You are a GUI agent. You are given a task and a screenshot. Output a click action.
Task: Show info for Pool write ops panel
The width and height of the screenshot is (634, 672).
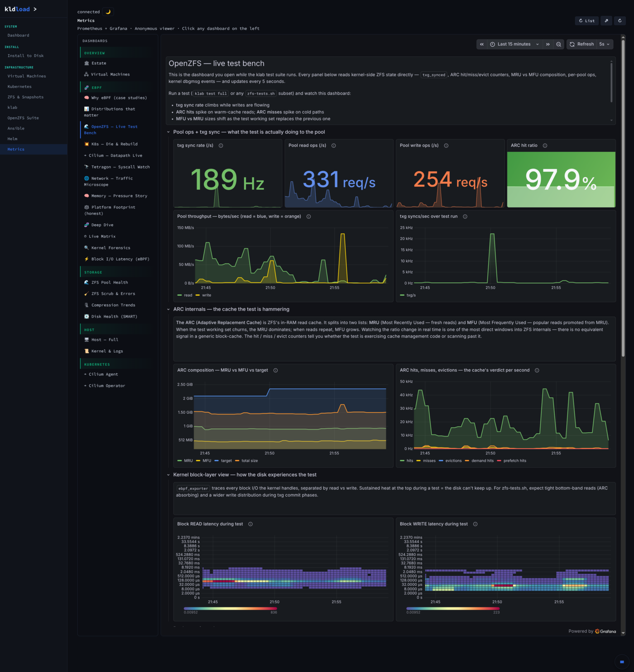pos(446,145)
